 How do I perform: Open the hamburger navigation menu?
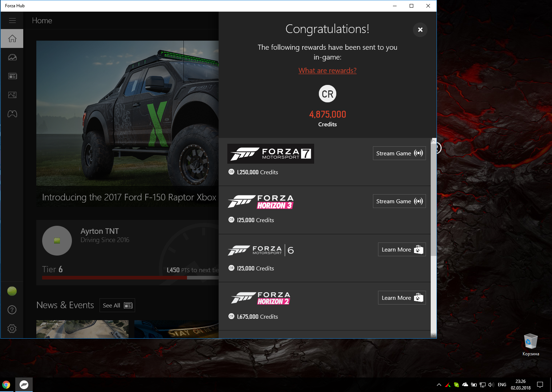pyautogui.click(x=12, y=20)
